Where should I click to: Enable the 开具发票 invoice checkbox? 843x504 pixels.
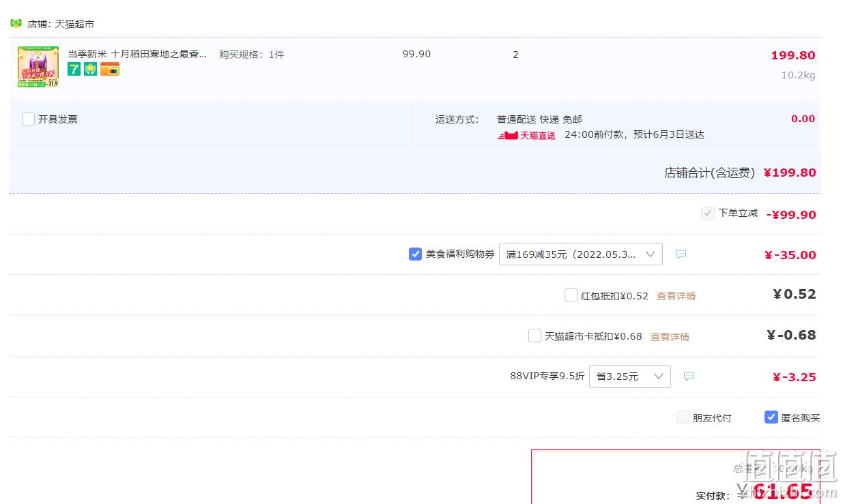point(28,119)
